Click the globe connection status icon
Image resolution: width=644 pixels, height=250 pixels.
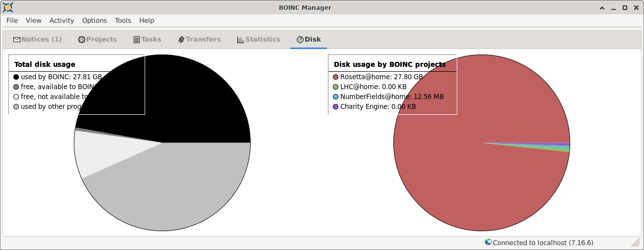(x=488, y=243)
